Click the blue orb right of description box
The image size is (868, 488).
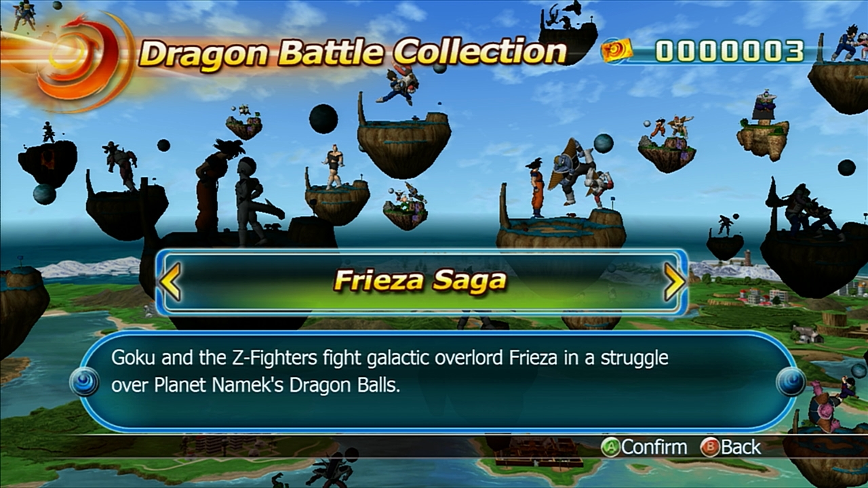tap(791, 382)
